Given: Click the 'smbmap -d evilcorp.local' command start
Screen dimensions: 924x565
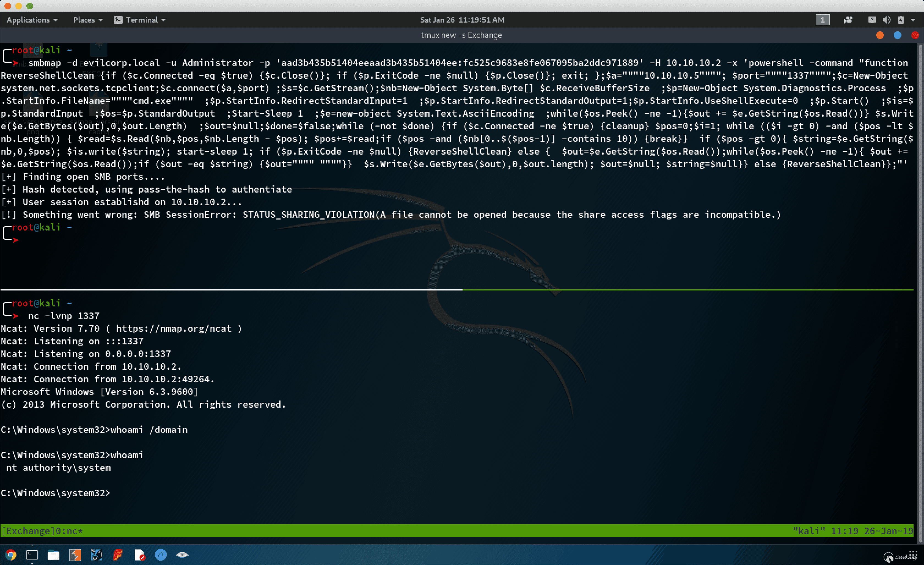Looking at the screenshot, I should pyautogui.click(x=94, y=63).
